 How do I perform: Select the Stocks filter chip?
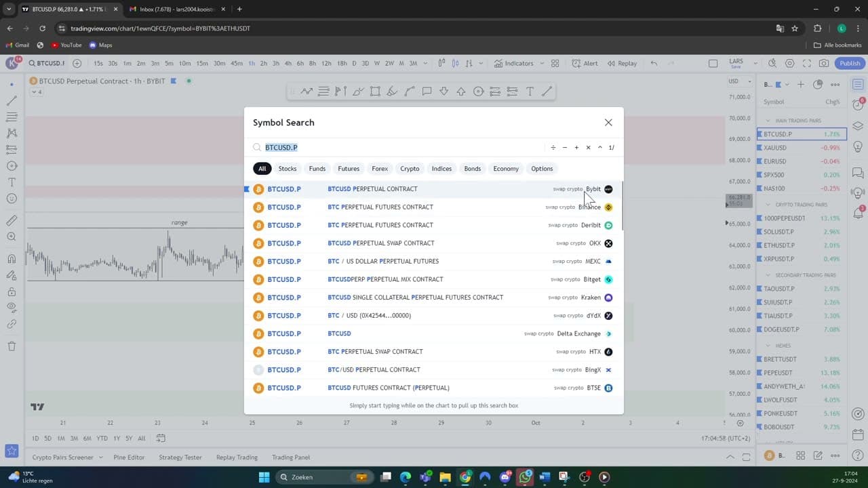click(288, 169)
